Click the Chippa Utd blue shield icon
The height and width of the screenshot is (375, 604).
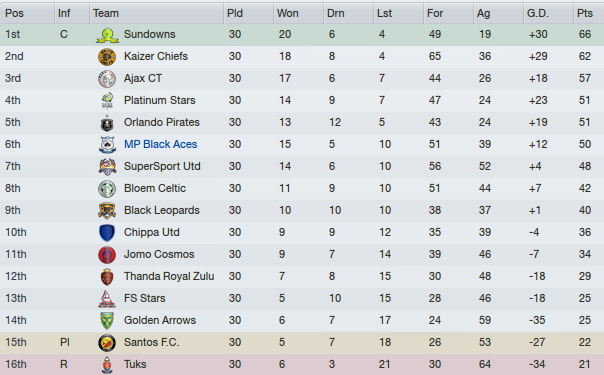(107, 233)
